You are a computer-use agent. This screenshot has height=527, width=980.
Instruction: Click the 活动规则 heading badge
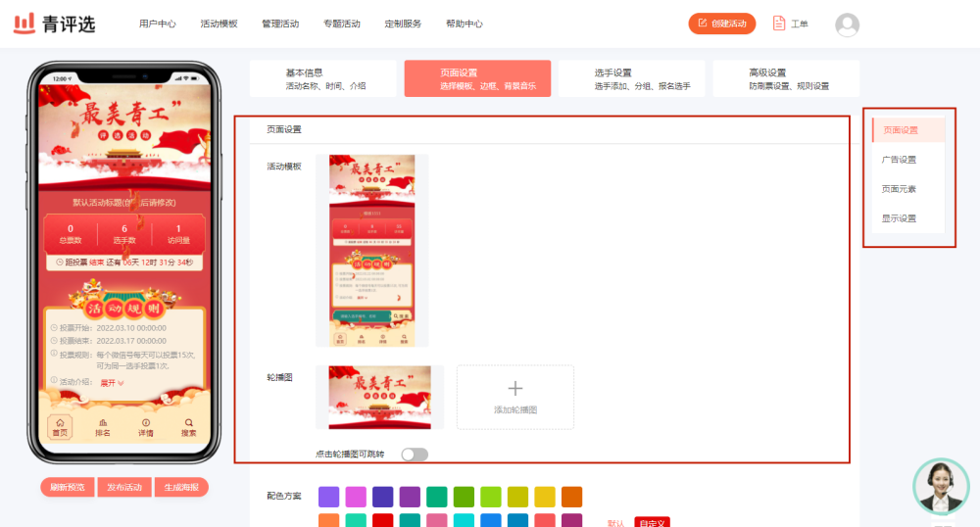[124, 308]
